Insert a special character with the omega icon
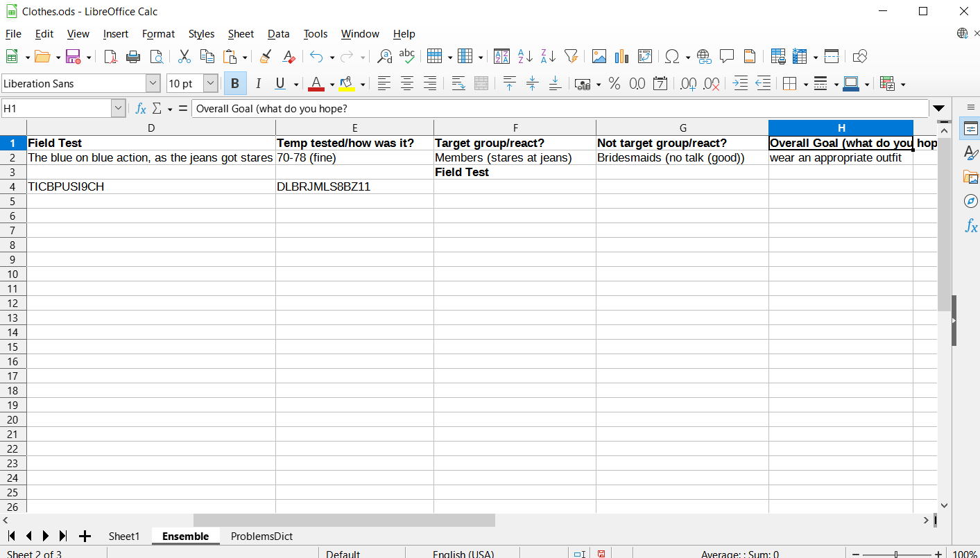The height and width of the screenshot is (558, 980). pos(672,57)
